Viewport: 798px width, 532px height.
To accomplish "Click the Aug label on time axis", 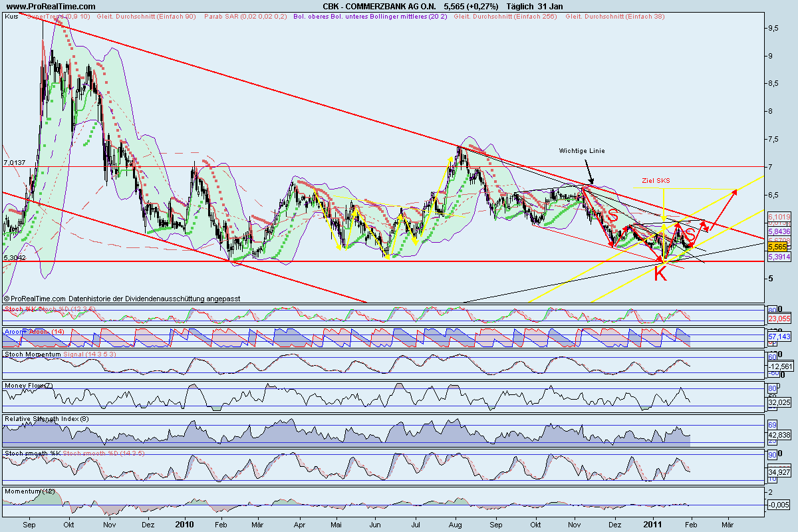I will (x=457, y=525).
